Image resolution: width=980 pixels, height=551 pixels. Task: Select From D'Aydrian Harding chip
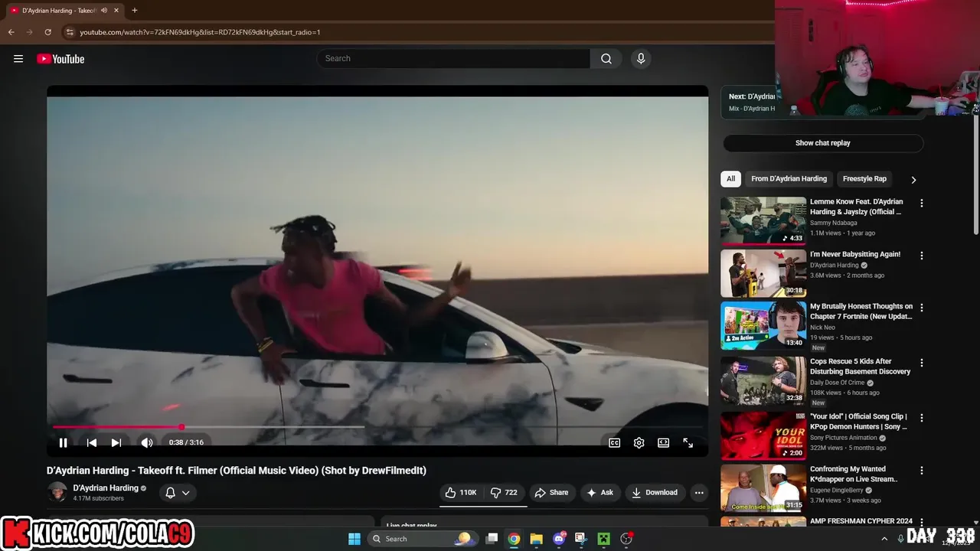click(789, 179)
